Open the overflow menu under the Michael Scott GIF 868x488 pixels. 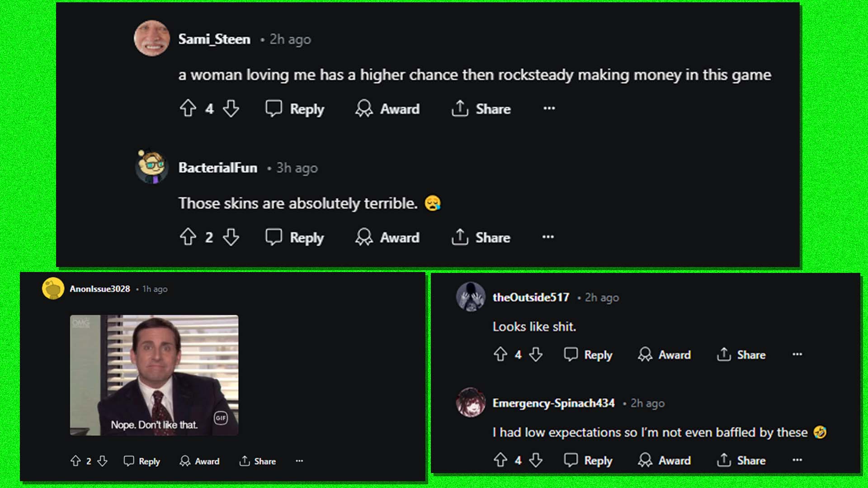point(299,461)
